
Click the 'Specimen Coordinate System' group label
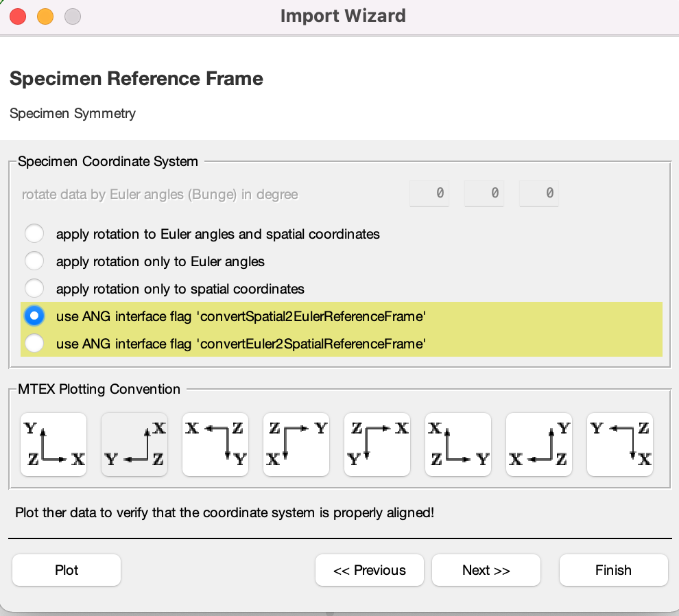(x=108, y=161)
